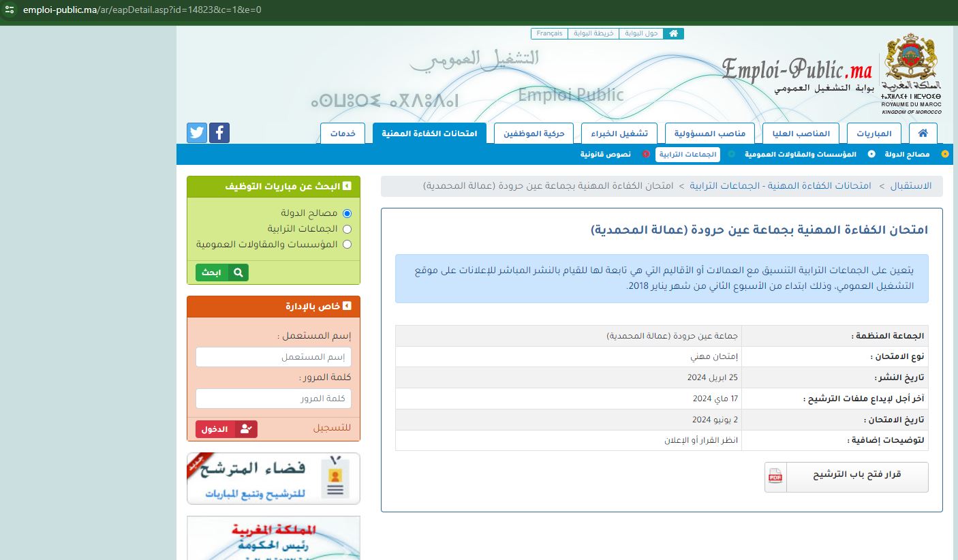Click the Facebook icon
This screenshot has height=560, width=958.
(x=219, y=132)
